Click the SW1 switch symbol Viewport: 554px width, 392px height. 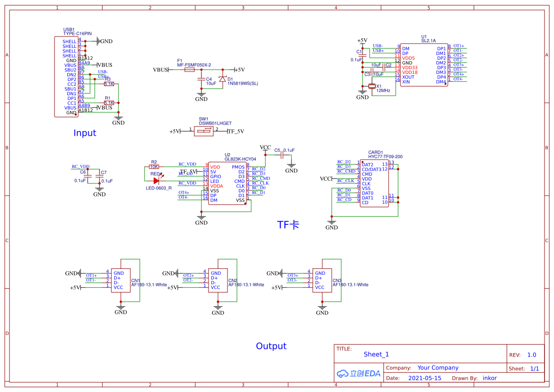click(203, 131)
